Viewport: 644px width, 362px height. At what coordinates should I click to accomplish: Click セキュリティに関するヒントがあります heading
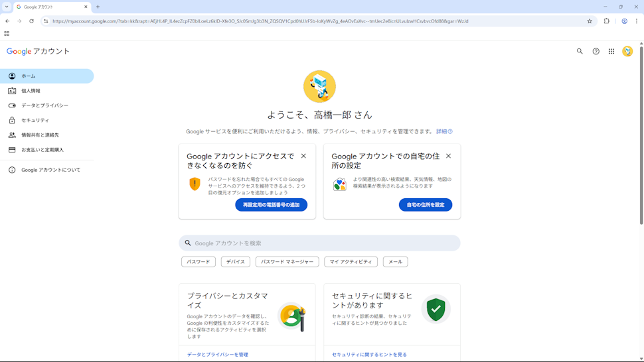pos(372,300)
